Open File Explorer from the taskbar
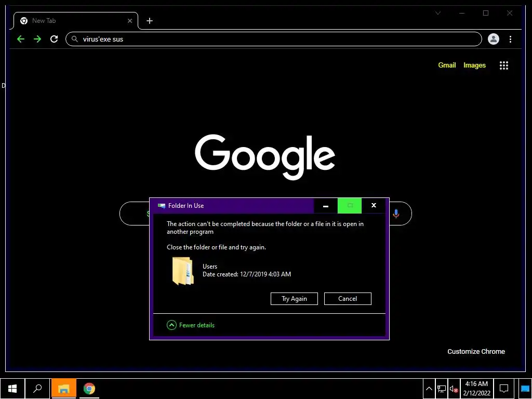532x399 pixels. (x=63, y=389)
